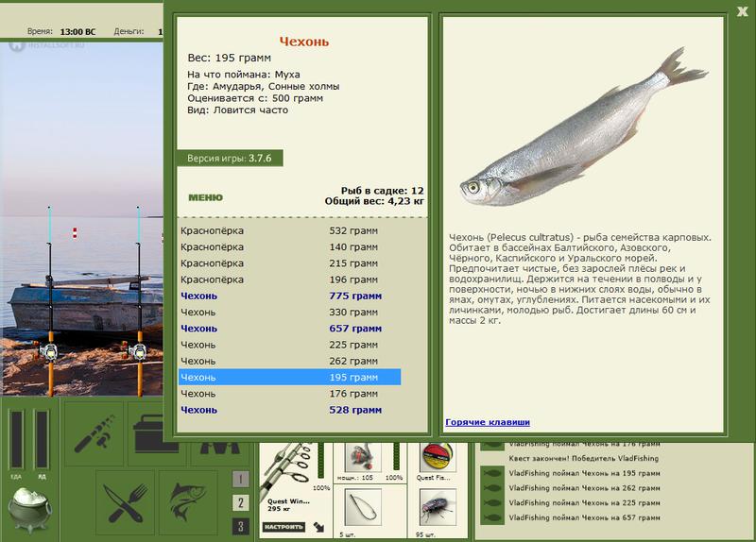Open the МЕНЮ menu
This screenshot has height=542, width=756.
(x=205, y=197)
